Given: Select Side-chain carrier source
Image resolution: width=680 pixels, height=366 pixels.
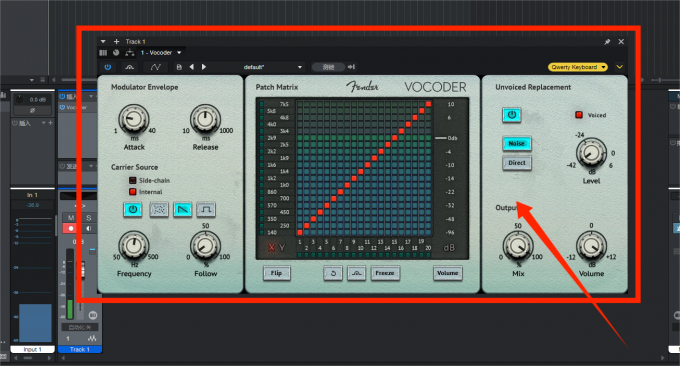Looking at the screenshot, I should coord(149,180).
